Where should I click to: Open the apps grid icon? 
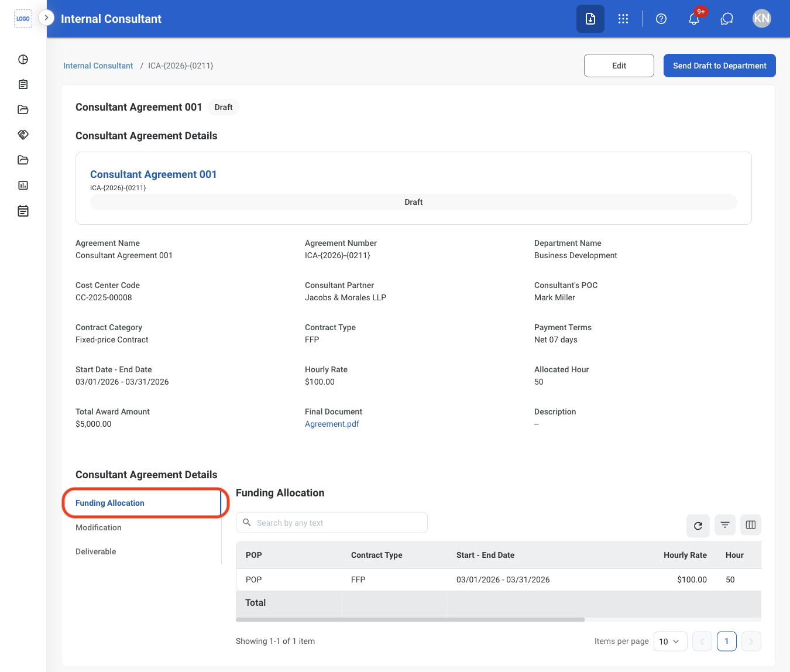point(623,19)
